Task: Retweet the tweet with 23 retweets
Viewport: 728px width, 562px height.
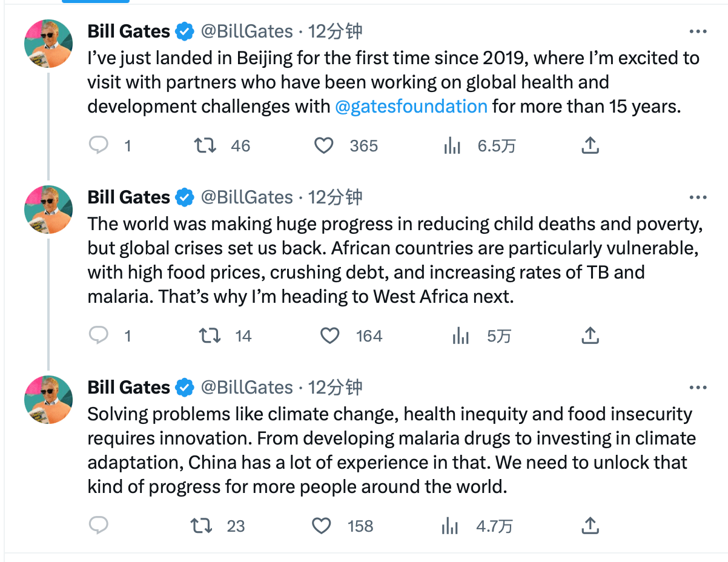Action: tap(202, 526)
